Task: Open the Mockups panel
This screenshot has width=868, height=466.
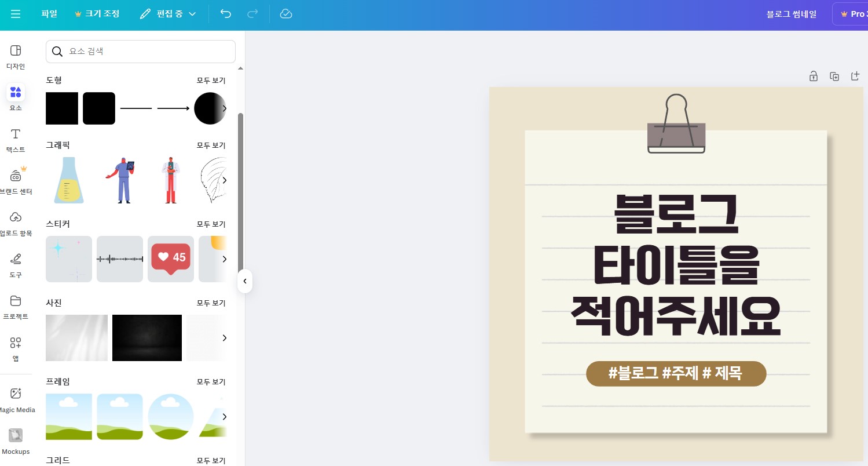Action: pos(16,440)
